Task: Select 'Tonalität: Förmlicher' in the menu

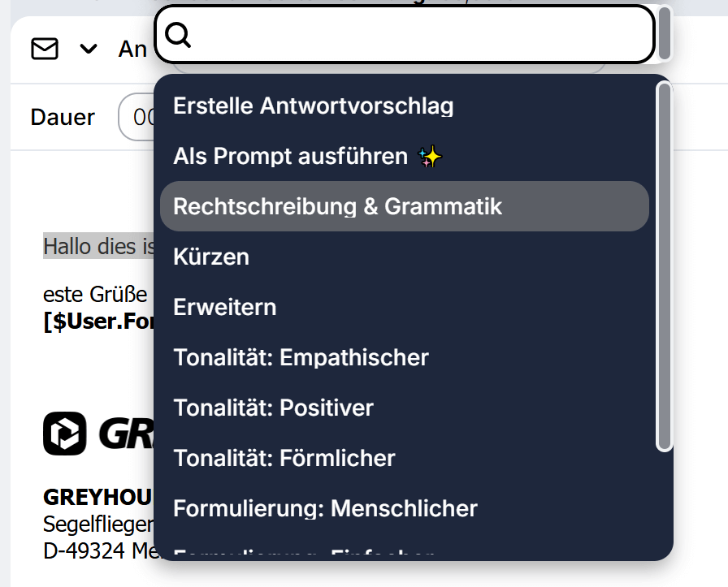Action: [x=284, y=458]
